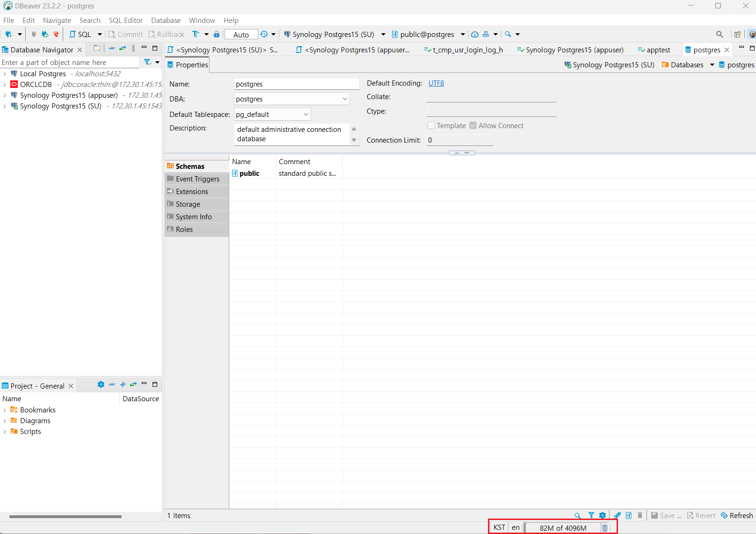Toggle Link with Editor in Project panel
Screen dimensions: 756x534
pyautogui.click(x=133, y=385)
